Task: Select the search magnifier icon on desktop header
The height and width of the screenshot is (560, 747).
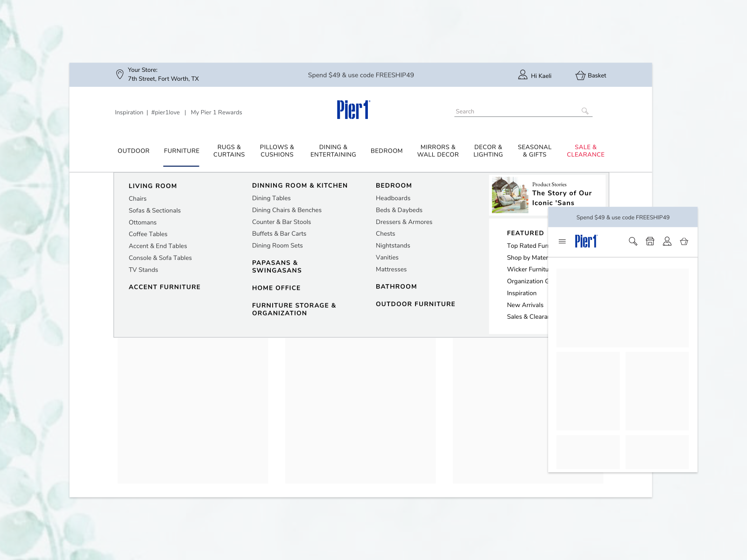Action: (x=585, y=111)
